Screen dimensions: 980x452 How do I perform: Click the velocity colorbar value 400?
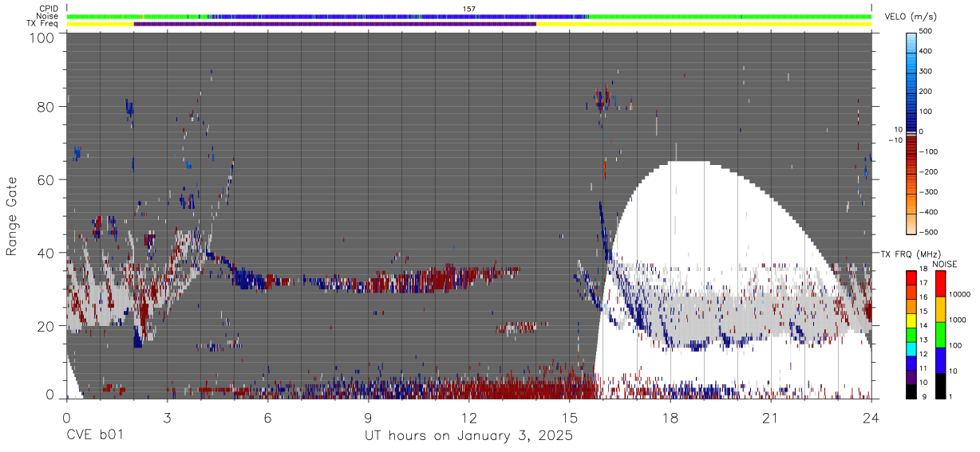click(x=926, y=51)
